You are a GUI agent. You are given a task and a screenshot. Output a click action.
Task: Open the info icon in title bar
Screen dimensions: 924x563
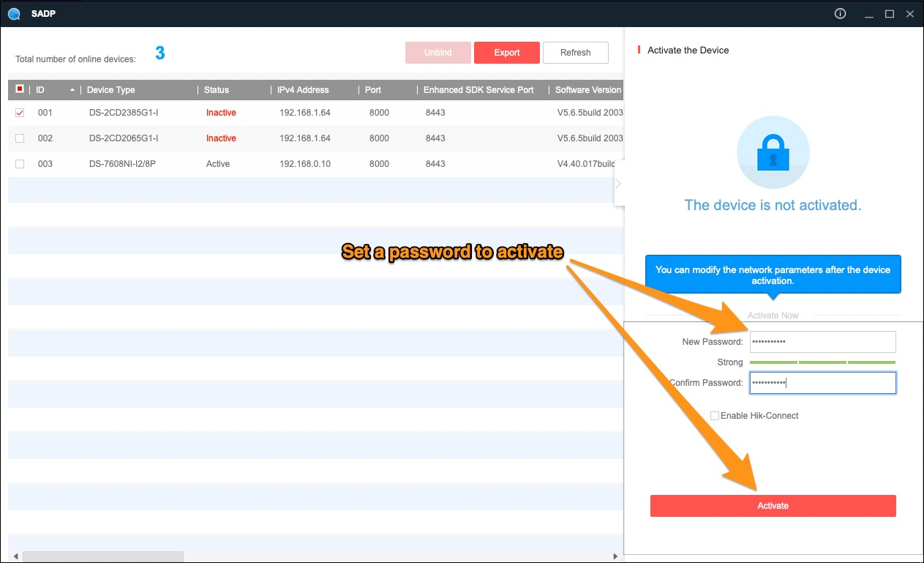(840, 14)
